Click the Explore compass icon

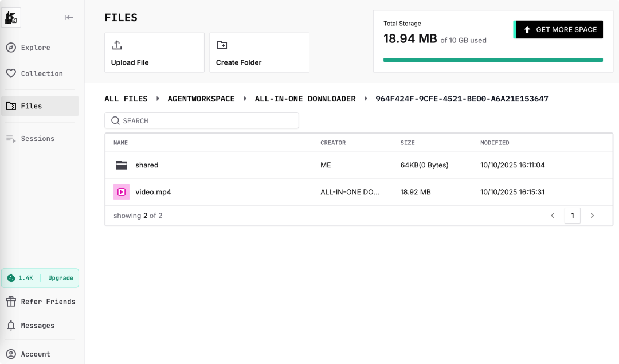pyautogui.click(x=11, y=48)
